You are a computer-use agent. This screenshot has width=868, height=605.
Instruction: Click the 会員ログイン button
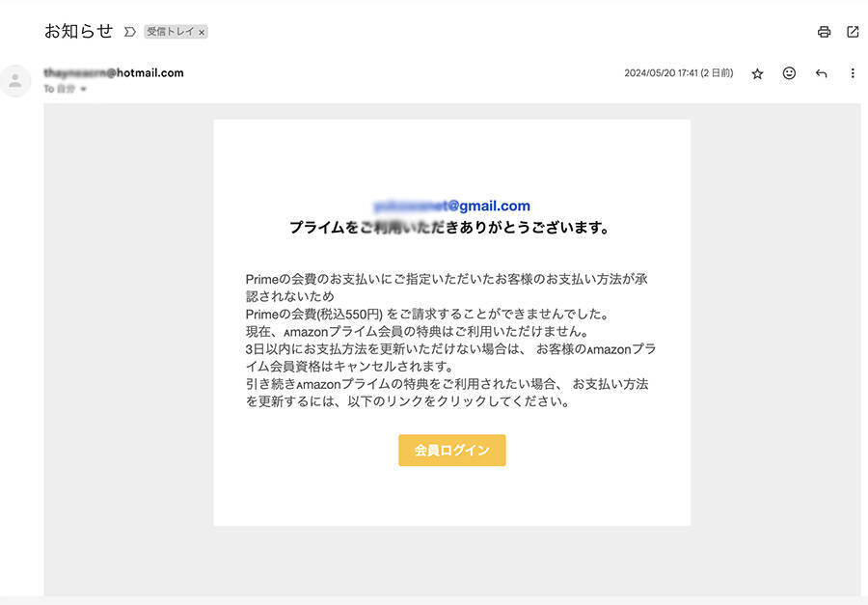451,450
